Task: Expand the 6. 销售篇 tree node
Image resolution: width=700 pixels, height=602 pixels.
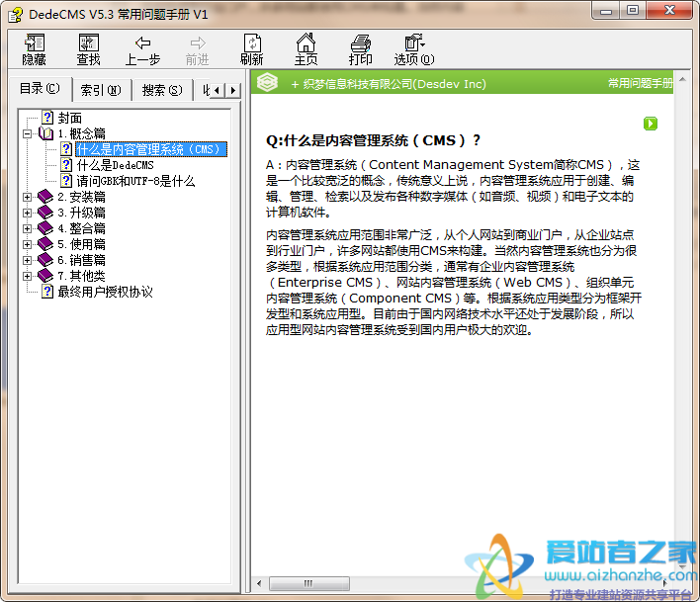Action: [28, 260]
